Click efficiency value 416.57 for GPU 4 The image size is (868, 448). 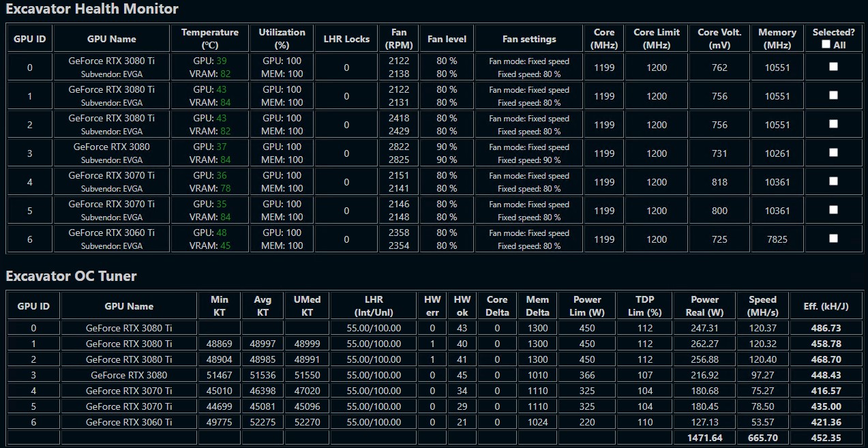pos(826,391)
